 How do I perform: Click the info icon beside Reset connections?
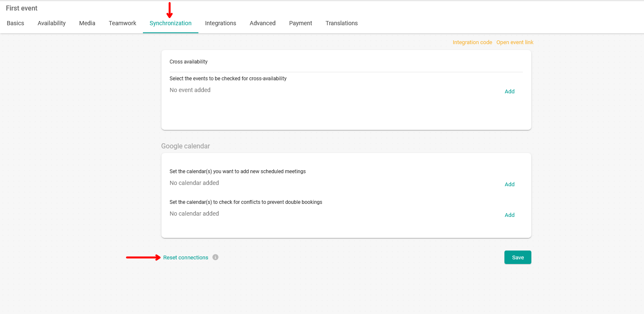click(x=215, y=257)
